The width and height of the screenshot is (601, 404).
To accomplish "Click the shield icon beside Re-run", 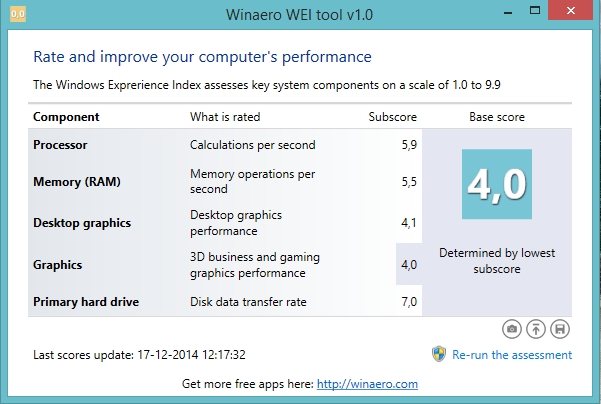I will click(439, 354).
